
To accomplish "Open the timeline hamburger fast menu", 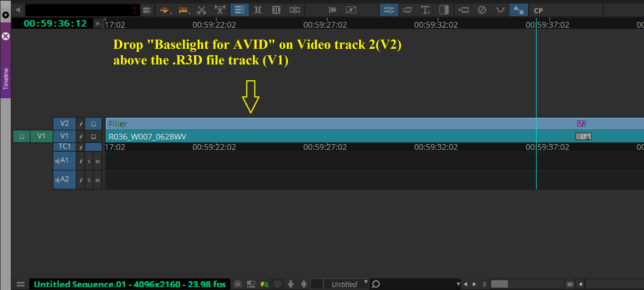I will 20,284.
